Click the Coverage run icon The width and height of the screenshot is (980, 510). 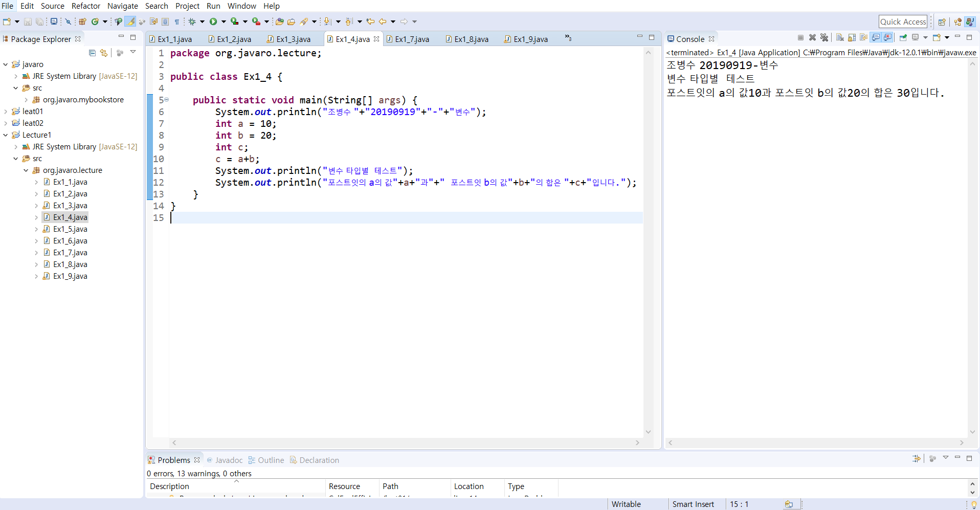pos(234,21)
